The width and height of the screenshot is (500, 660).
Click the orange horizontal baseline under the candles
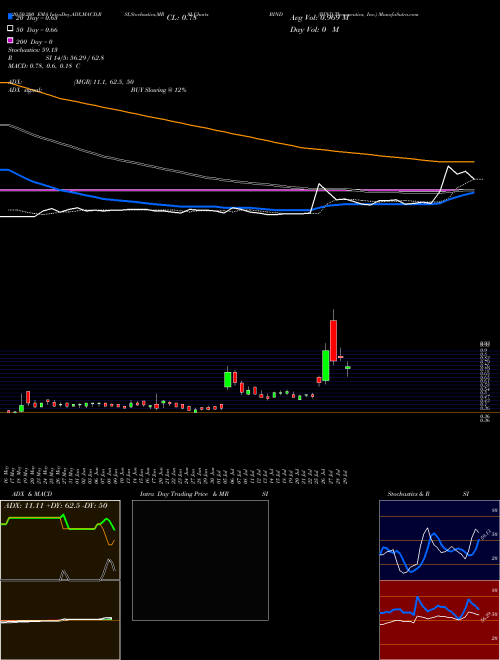click(250, 412)
